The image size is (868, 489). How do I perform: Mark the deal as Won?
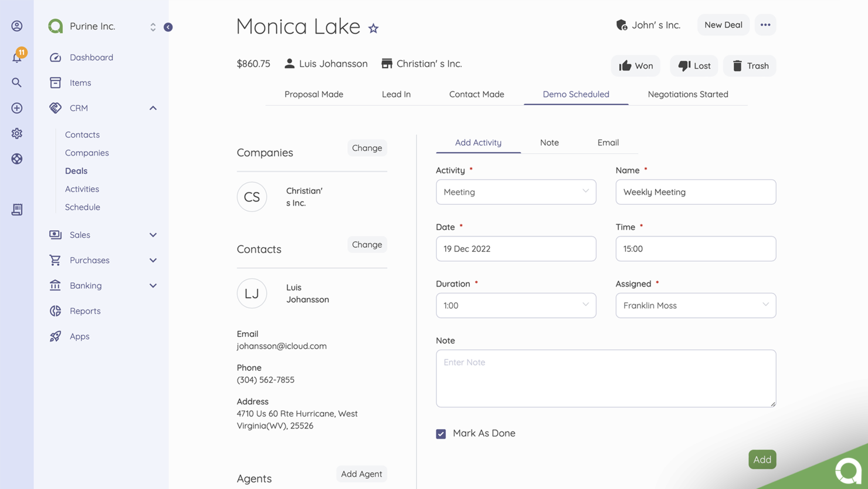click(635, 66)
